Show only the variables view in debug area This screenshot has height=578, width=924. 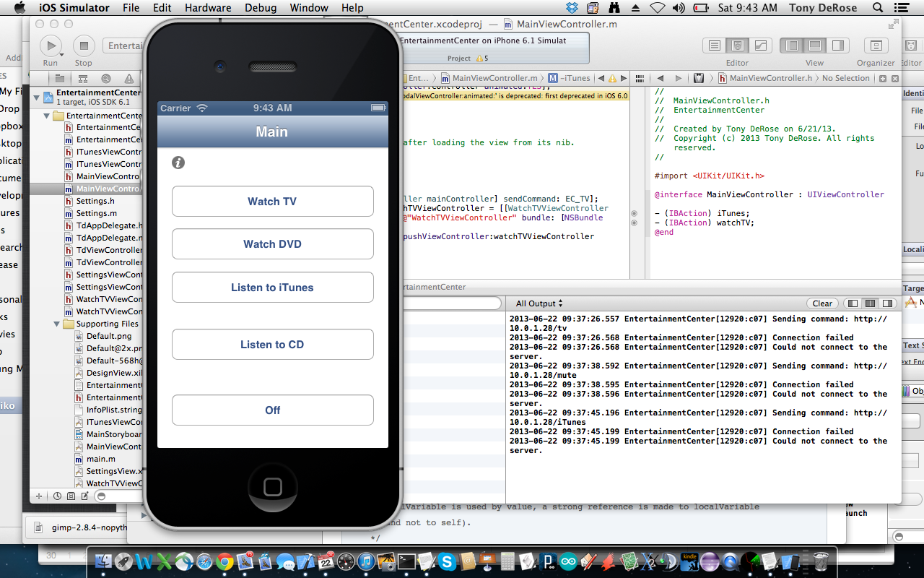pos(853,303)
